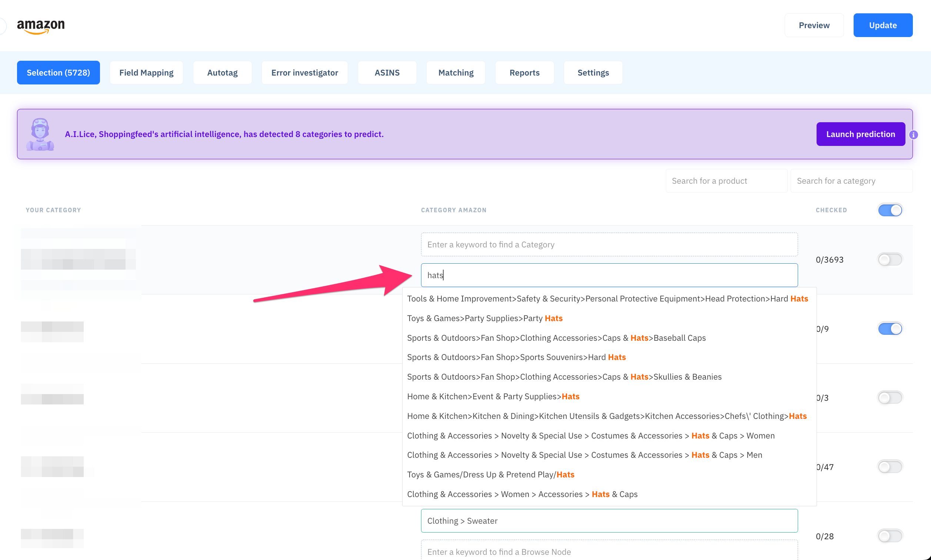This screenshot has height=560, width=931.
Task: Toggle the CHECKED header switch
Action: pyautogui.click(x=890, y=210)
